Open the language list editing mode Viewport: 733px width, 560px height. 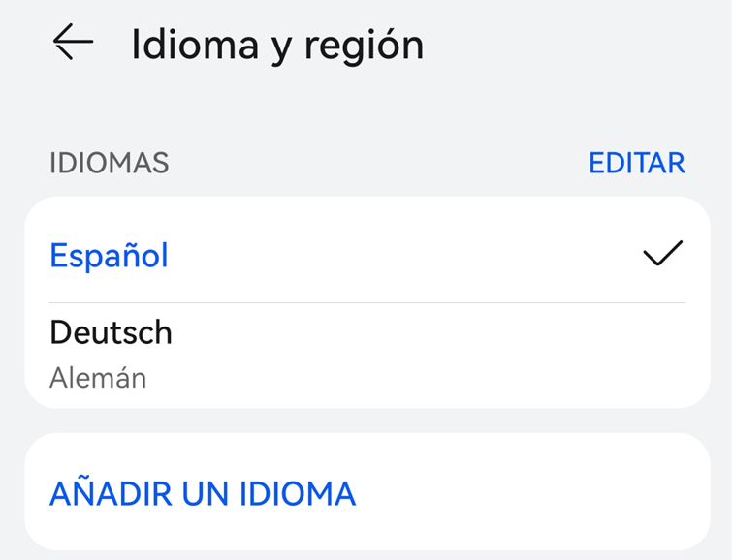[x=636, y=163]
